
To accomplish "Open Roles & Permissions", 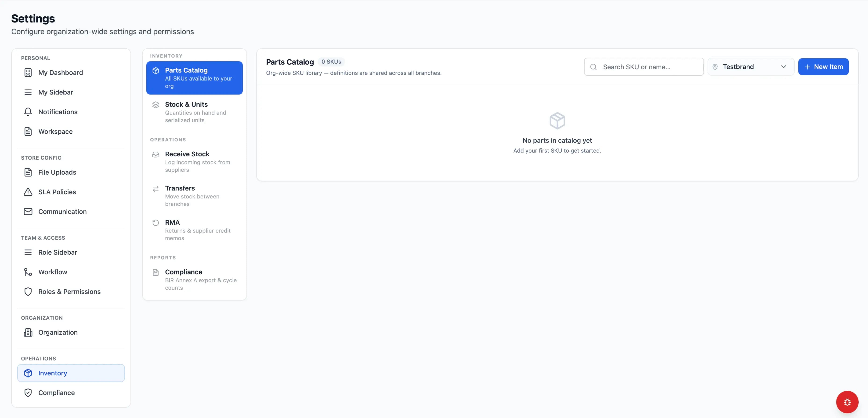I will pos(71,291).
